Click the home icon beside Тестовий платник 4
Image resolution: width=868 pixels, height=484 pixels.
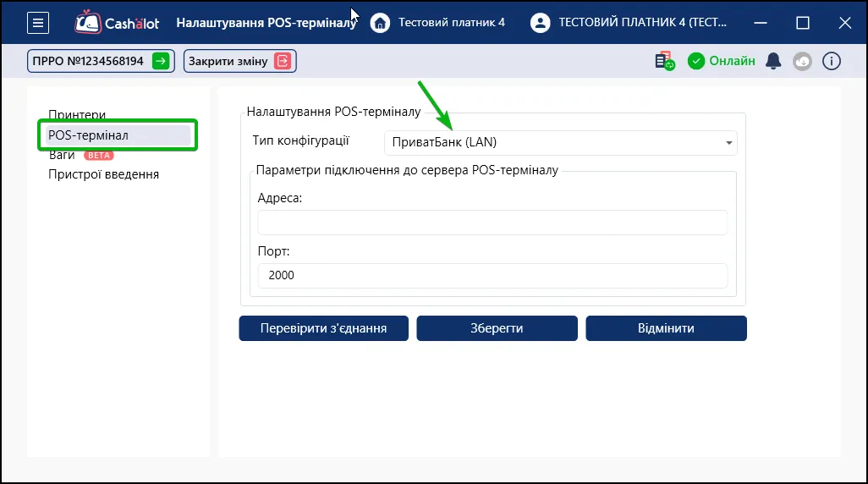380,23
